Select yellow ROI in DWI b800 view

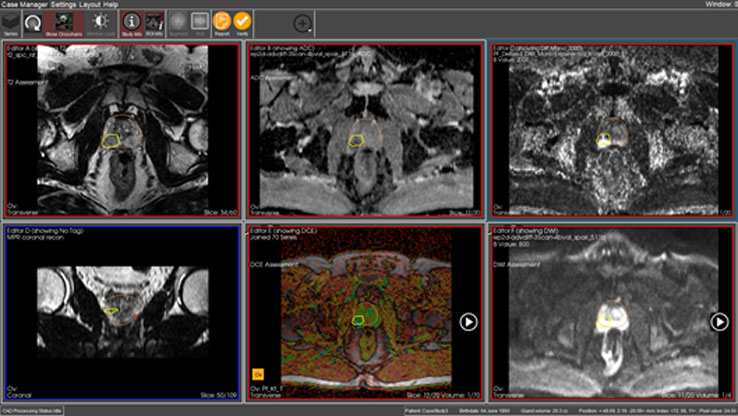tap(604, 322)
